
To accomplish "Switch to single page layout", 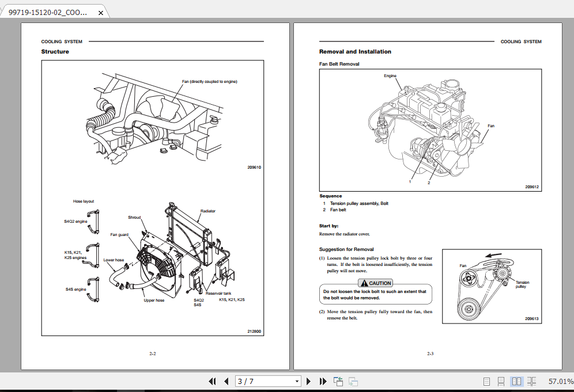I will [486, 381].
